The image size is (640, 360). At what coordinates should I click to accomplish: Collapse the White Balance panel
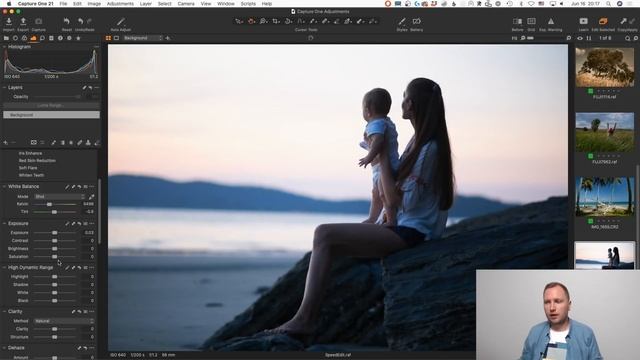[x=4, y=187]
